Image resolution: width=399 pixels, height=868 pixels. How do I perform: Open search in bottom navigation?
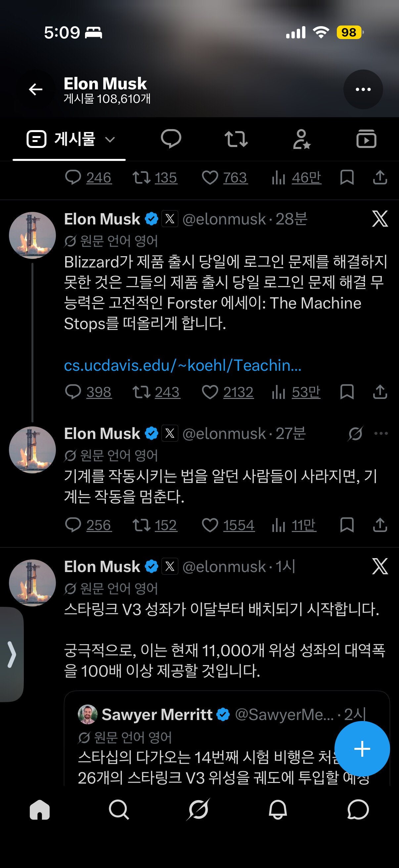[119, 809]
